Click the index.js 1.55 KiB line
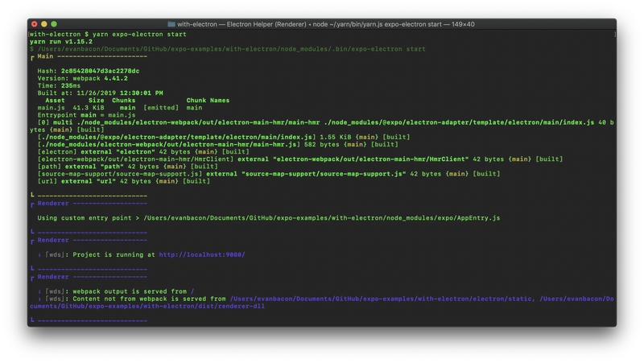The height and width of the screenshot is (363, 644). pyautogui.click(x=224, y=137)
